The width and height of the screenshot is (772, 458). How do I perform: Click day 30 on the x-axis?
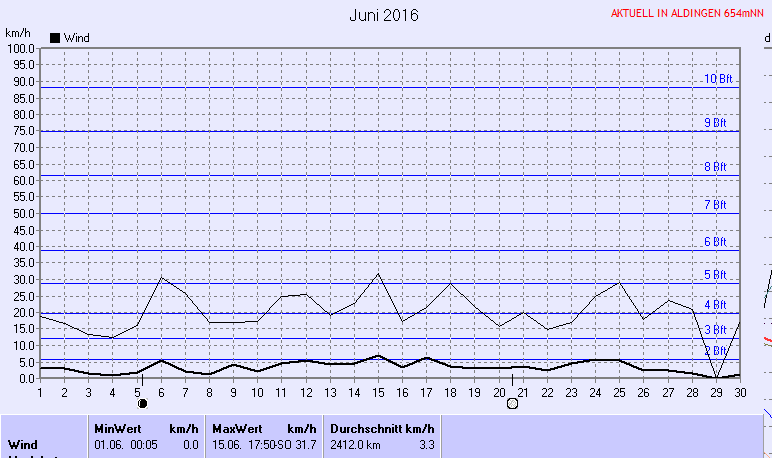[740, 392]
